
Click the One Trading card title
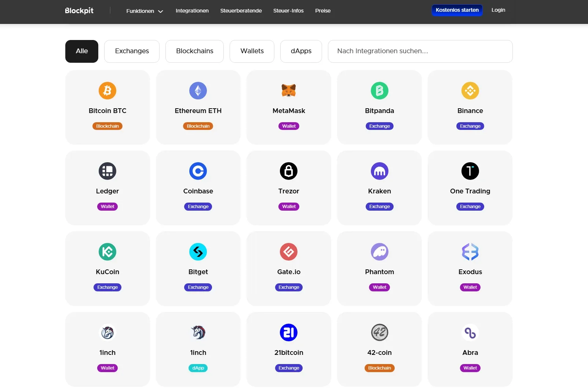point(470,191)
